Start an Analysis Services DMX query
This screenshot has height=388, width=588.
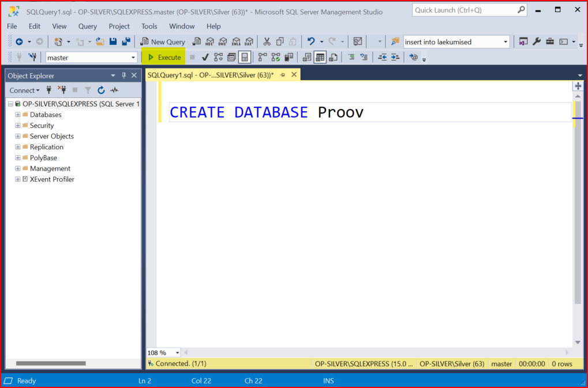click(x=223, y=42)
